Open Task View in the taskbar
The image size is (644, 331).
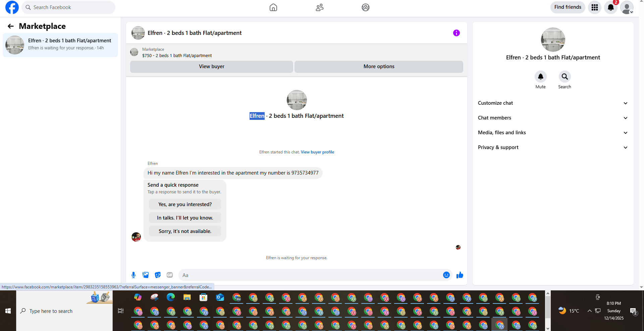pyautogui.click(x=121, y=311)
